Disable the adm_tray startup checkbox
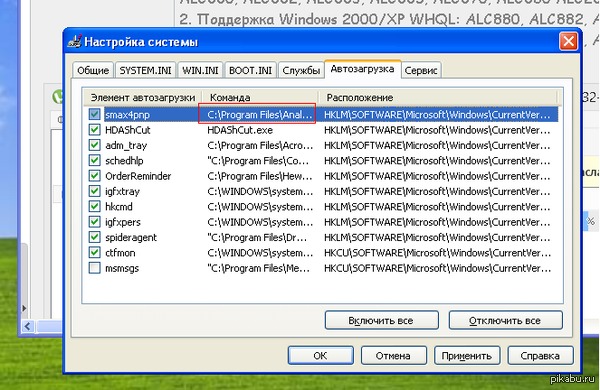600x390 pixels. tap(94, 145)
